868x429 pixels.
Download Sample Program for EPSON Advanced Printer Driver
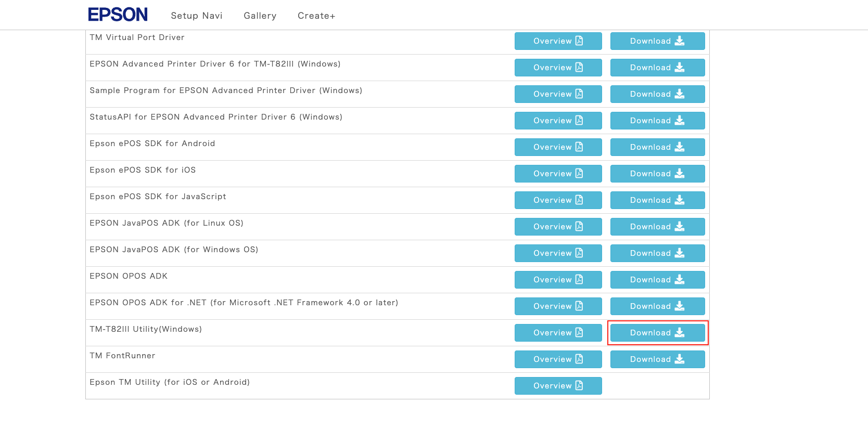(658, 94)
